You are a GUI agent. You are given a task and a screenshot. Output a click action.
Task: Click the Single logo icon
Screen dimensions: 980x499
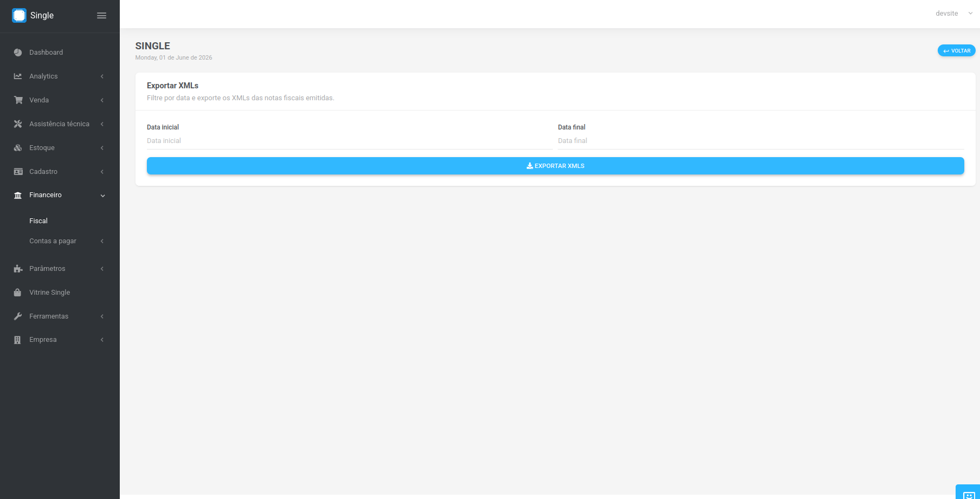click(19, 15)
